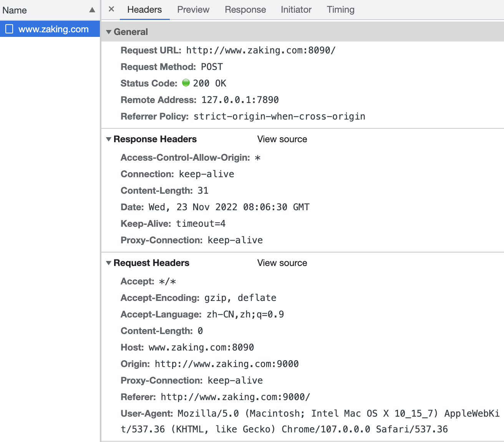Click the Request URL value
504x442 pixels.
pyautogui.click(x=261, y=50)
